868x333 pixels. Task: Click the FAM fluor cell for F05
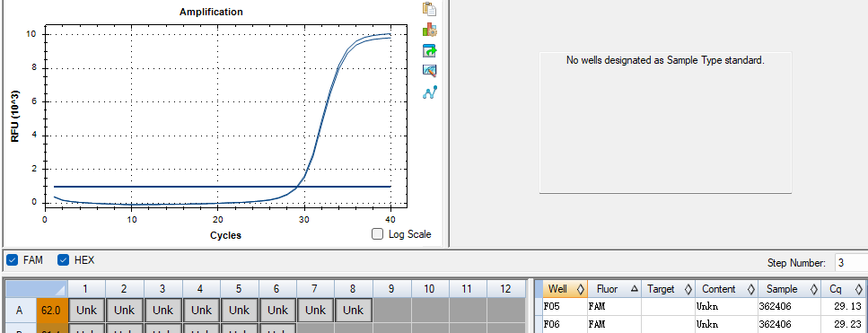click(x=615, y=306)
